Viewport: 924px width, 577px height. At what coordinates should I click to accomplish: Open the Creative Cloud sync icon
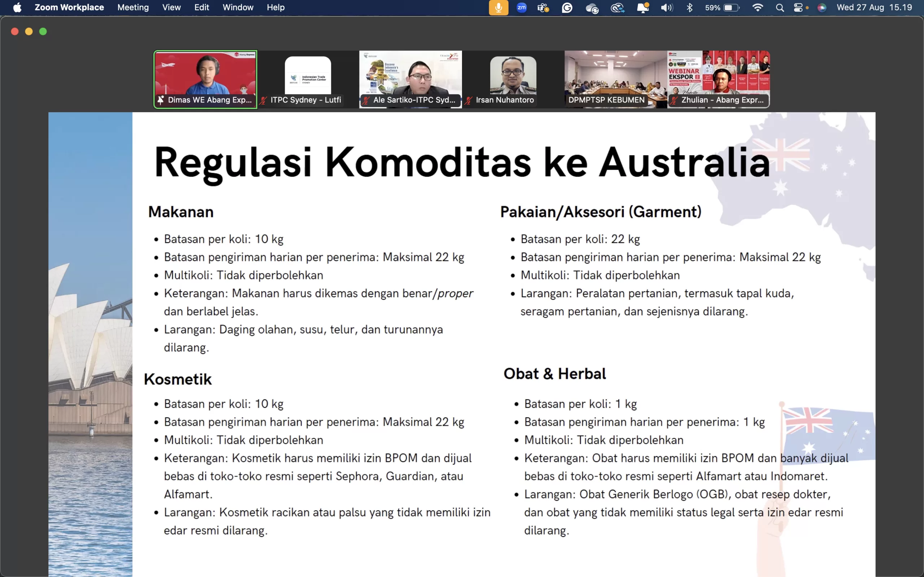617,8
